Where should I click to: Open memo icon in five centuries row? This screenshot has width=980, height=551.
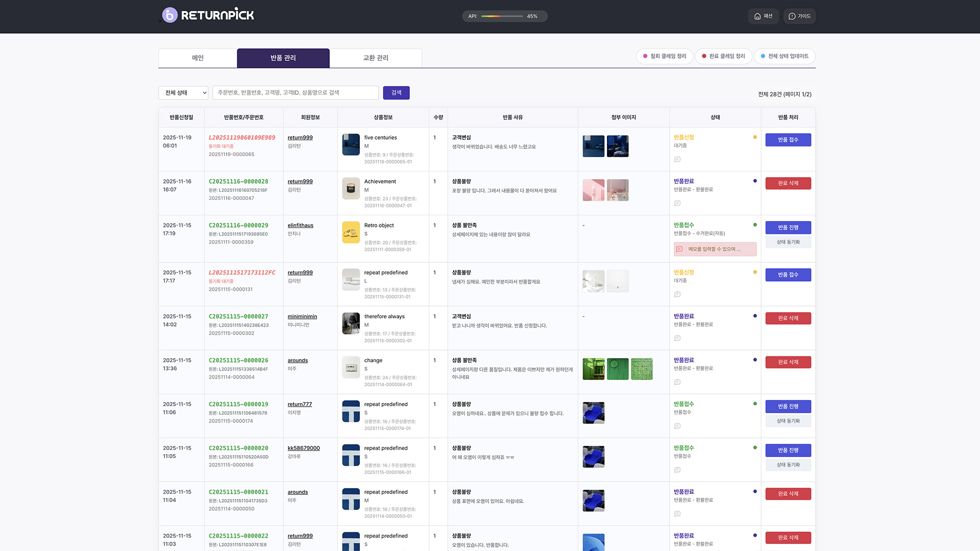tap(677, 160)
